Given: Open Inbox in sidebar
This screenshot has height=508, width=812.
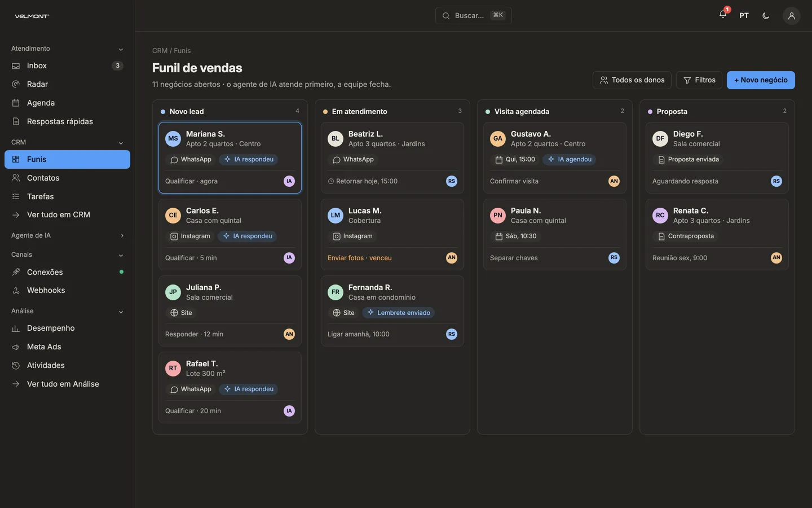Looking at the screenshot, I should (67, 65).
